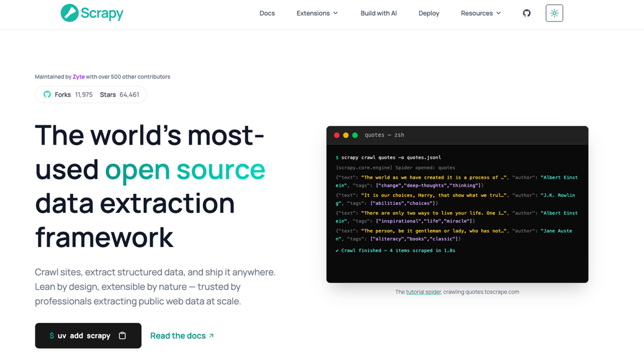Image resolution: width=644 pixels, height=362 pixels.
Task: Click the Forks 11,975 count
Action: pos(74,95)
